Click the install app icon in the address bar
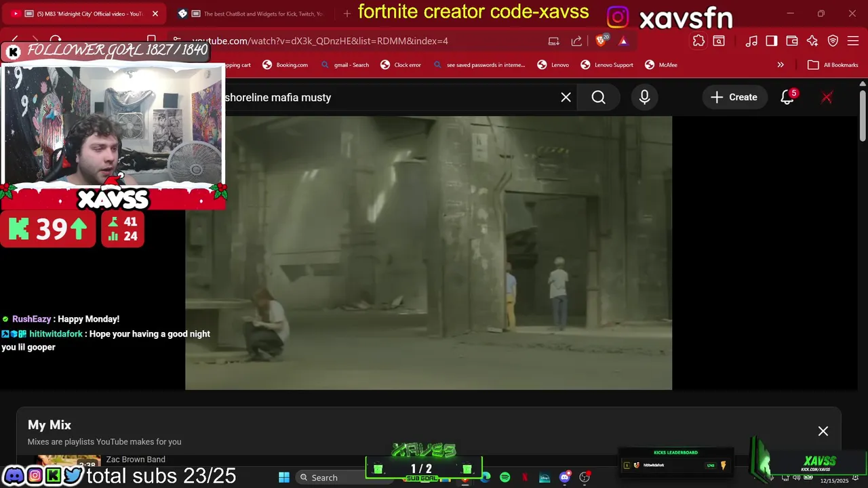868x488 pixels. pyautogui.click(x=554, y=41)
